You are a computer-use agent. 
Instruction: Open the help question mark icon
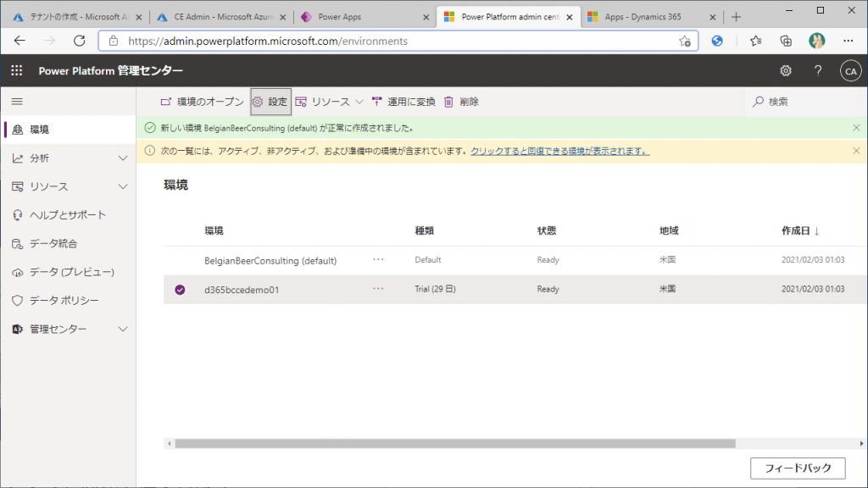pyautogui.click(x=818, y=71)
